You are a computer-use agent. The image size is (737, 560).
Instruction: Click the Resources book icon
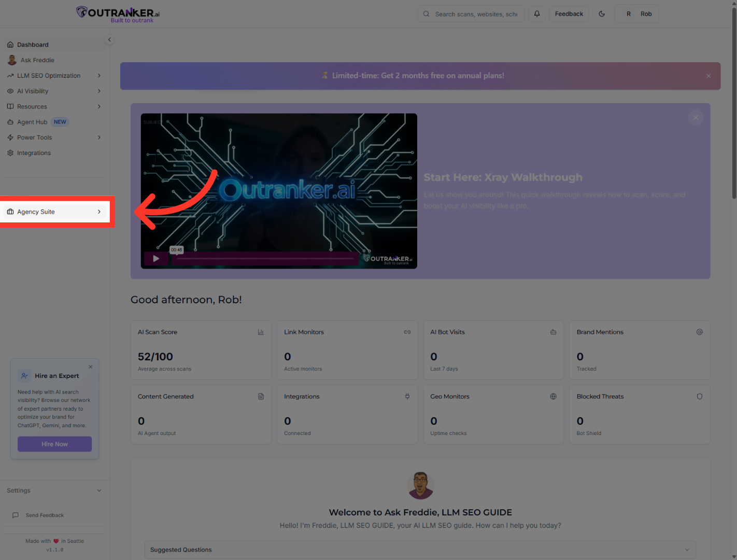10,107
